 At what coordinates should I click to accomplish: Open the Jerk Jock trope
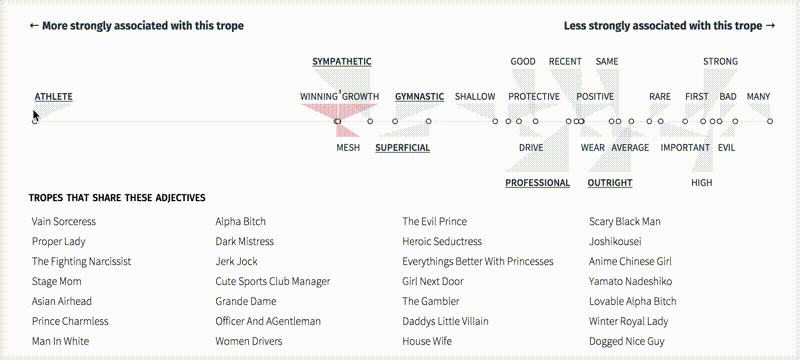(x=236, y=262)
